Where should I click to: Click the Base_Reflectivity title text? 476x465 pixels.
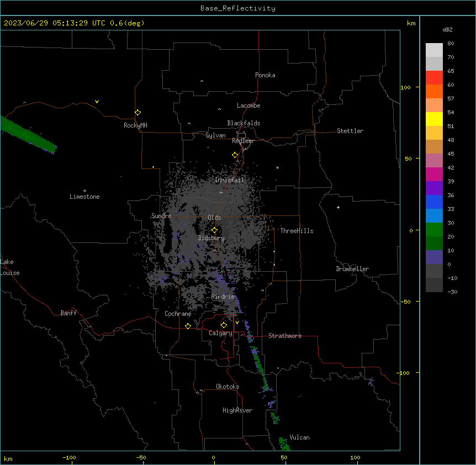click(x=238, y=8)
